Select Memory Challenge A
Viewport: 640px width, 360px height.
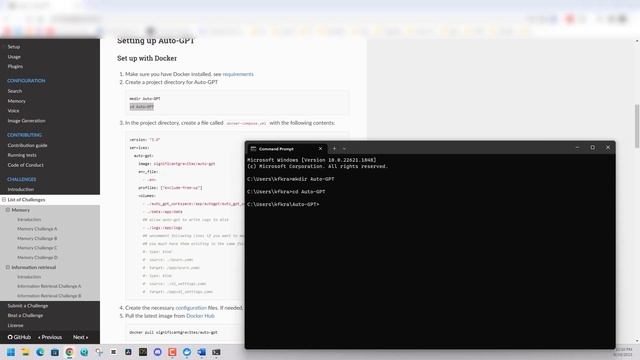tap(37, 229)
